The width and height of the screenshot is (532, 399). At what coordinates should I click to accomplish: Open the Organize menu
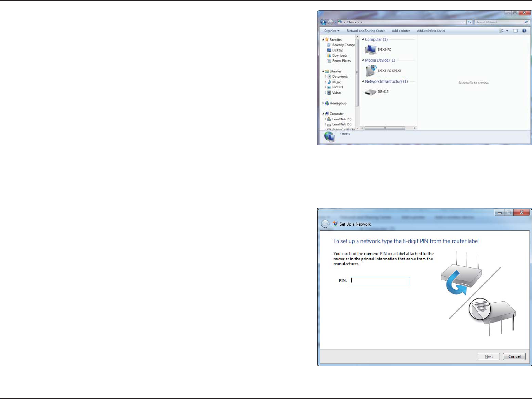pyautogui.click(x=331, y=31)
